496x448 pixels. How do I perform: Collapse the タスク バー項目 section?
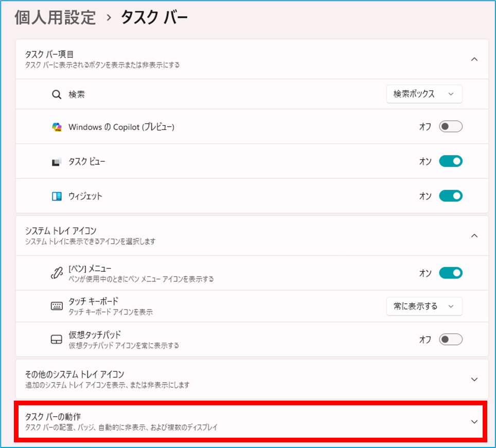pos(474,59)
